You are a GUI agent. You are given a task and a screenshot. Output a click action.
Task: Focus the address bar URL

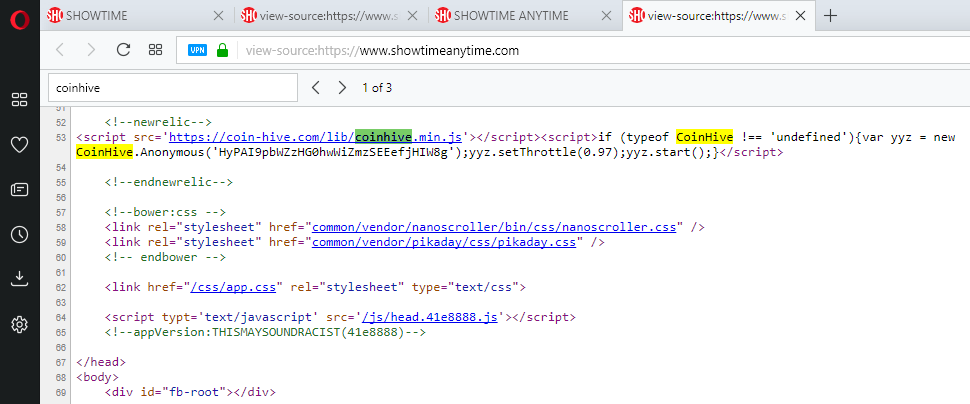tap(382, 51)
